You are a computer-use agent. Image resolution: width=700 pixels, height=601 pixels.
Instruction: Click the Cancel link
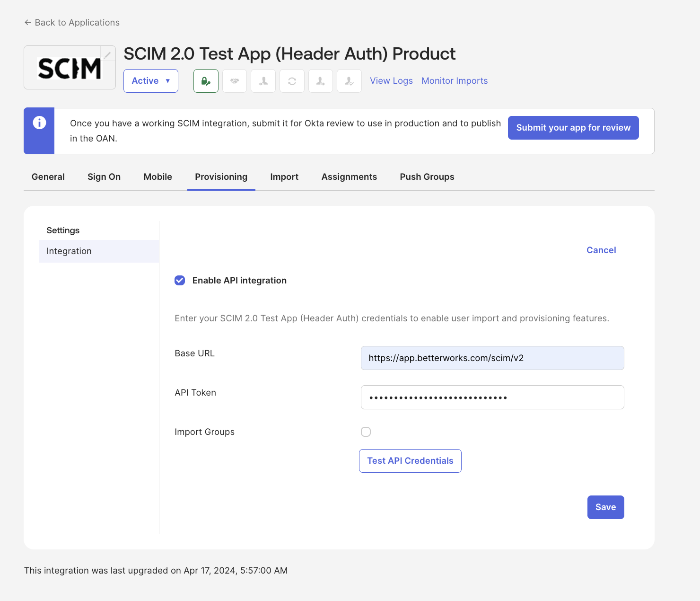coord(601,250)
